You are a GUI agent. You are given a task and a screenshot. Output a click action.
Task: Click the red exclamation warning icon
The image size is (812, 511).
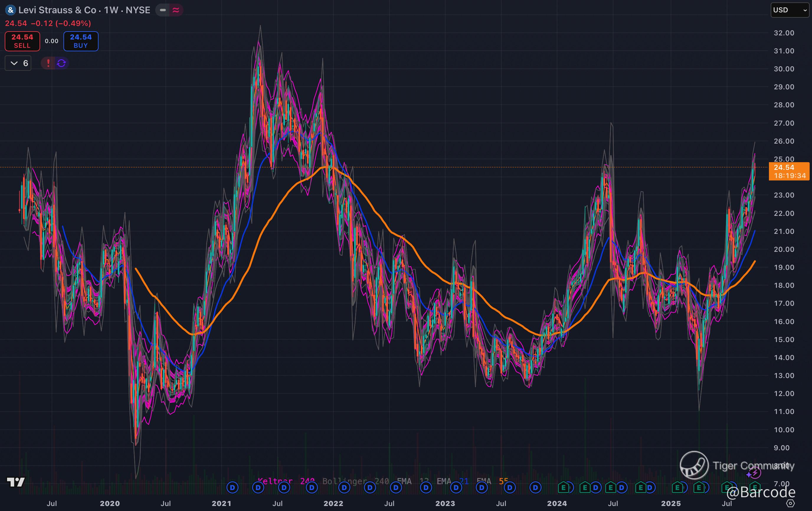pyautogui.click(x=48, y=63)
